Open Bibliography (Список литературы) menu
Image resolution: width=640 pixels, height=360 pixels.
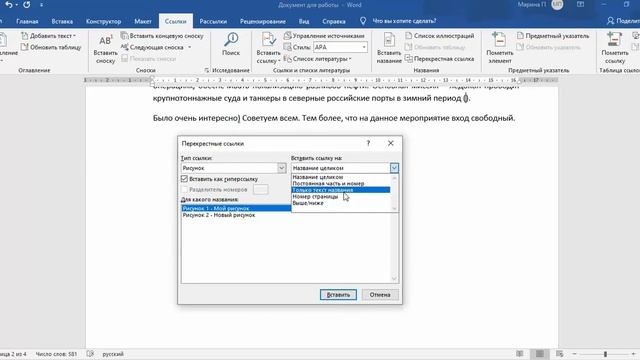point(318,59)
